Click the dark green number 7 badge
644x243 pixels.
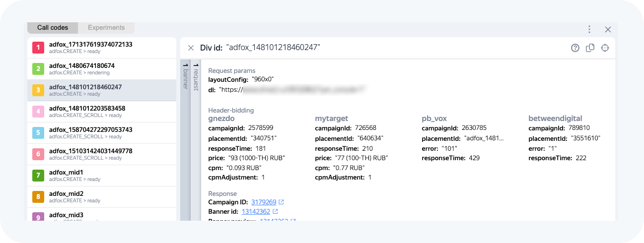38,176
